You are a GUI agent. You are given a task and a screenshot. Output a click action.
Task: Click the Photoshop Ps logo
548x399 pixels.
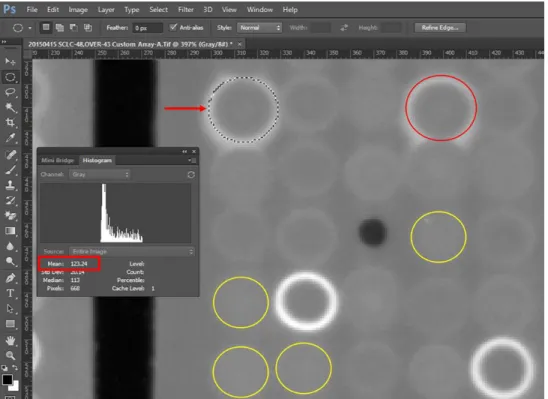9,9
